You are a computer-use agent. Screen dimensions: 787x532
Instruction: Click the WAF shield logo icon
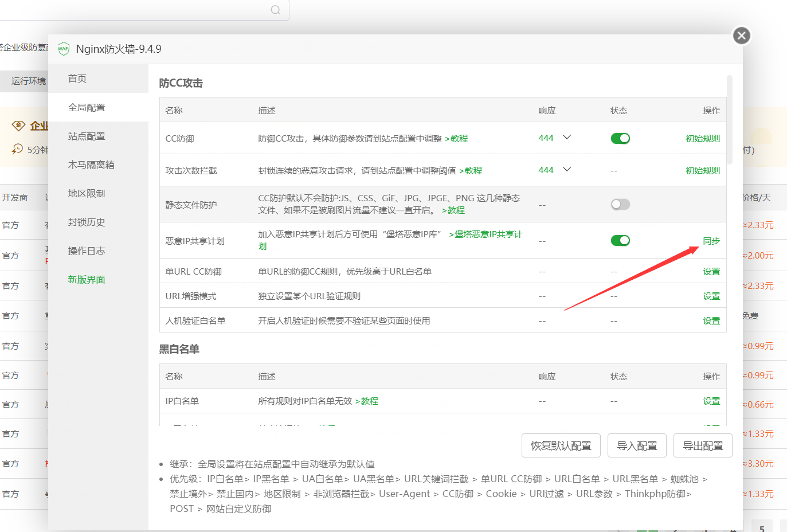point(63,49)
